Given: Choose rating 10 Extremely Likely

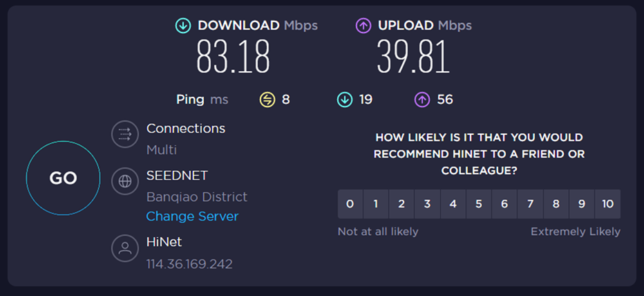Looking at the screenshot, I should (607, 204).
